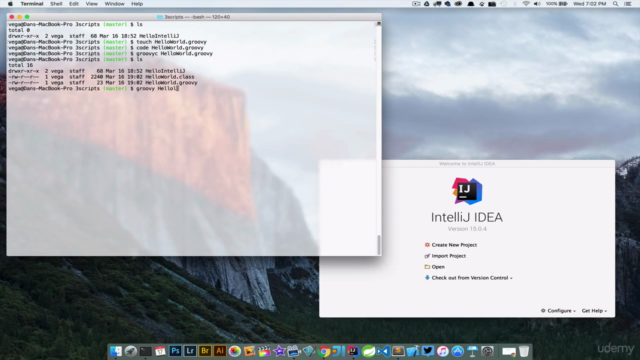Click the 'groovy Hello' command line in Terminal

point(93,89)
